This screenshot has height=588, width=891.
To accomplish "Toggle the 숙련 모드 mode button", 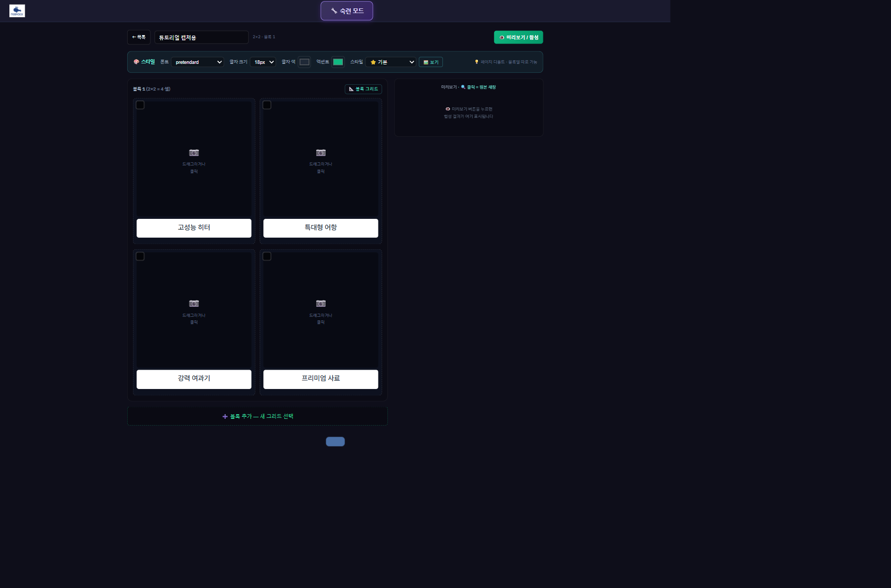I will [x=347, y=11].
